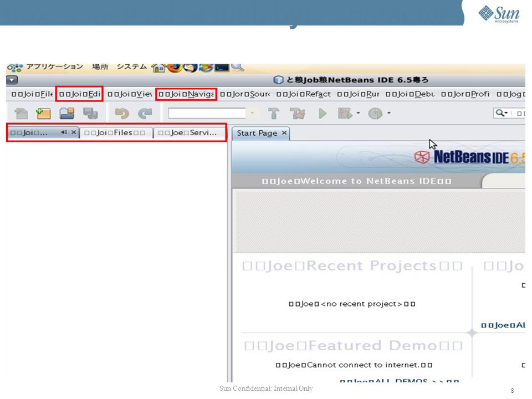Click the Profile Project icon
Viewport: 532px width, 399px height.
[375, 113]
